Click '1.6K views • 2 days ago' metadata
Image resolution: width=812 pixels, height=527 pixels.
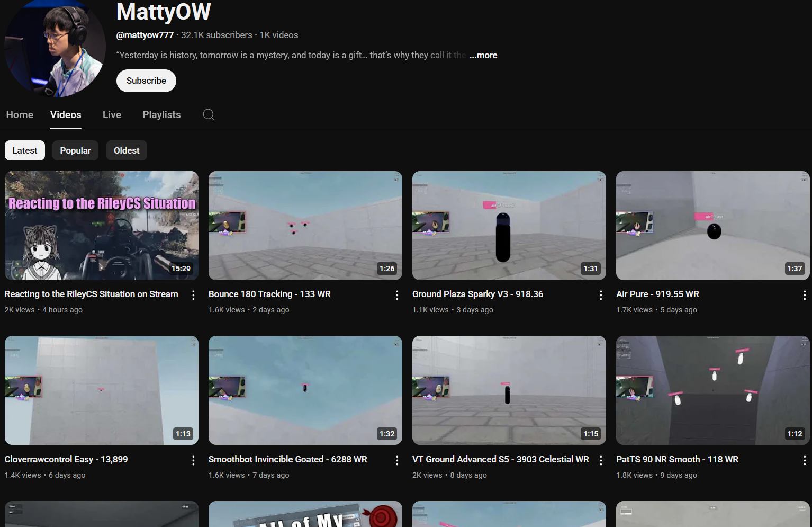point(249,310)
